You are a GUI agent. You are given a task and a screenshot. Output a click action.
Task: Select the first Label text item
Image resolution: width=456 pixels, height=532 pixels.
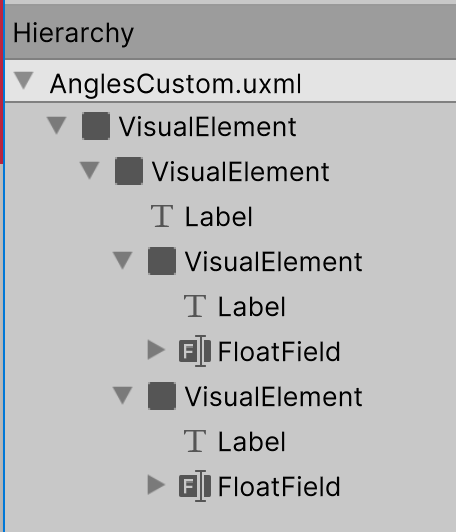click(x=218, y=216)
